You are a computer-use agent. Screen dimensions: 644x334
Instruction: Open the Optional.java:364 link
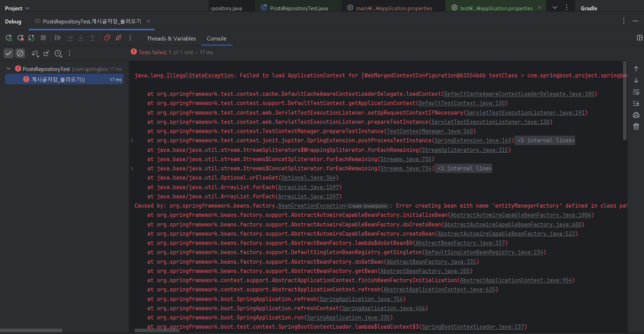[x=308, y=178]
